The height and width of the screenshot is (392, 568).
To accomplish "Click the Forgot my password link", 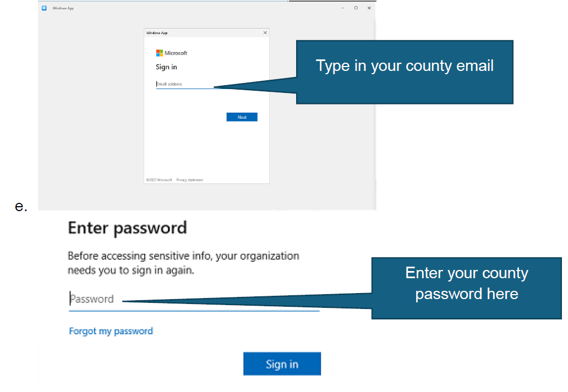I will tap(111, 331).
